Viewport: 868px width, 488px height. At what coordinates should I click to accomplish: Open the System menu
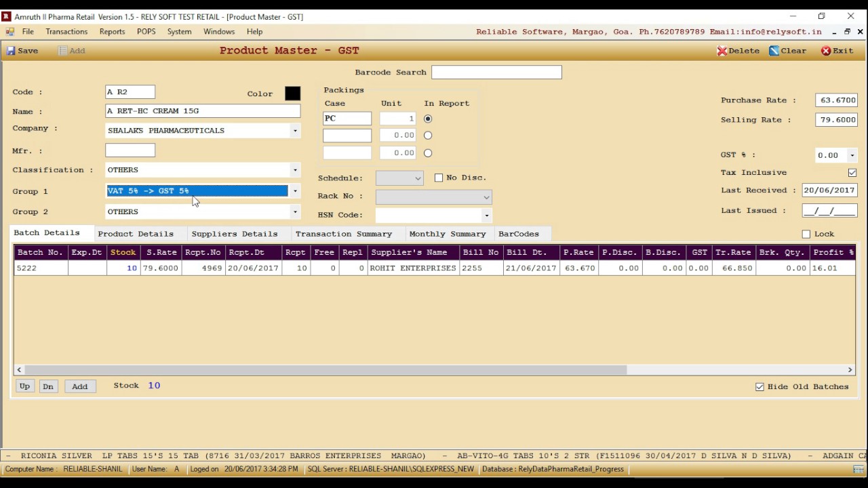pos(179,32)
